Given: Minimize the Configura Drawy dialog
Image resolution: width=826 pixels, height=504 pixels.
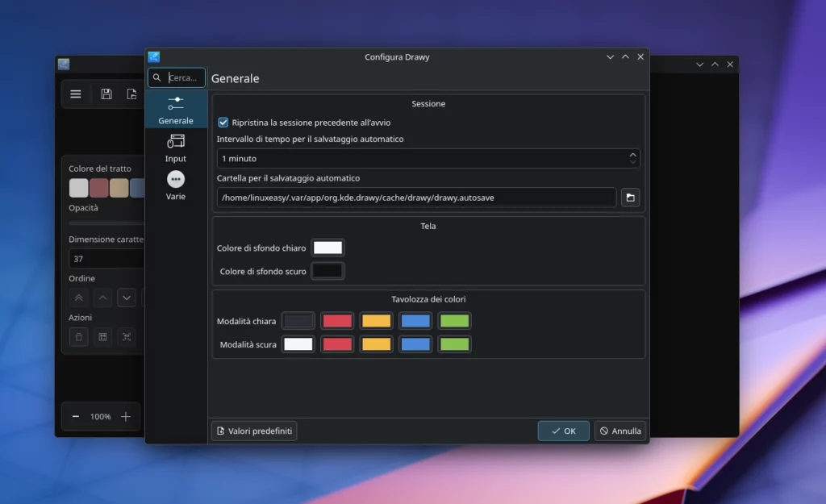Looking at the screenshot, I should [x=610, y=57].
